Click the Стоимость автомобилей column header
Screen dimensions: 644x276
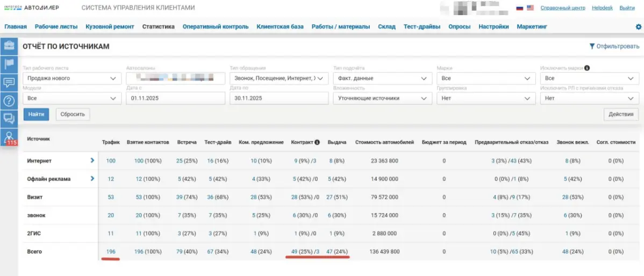384,143
